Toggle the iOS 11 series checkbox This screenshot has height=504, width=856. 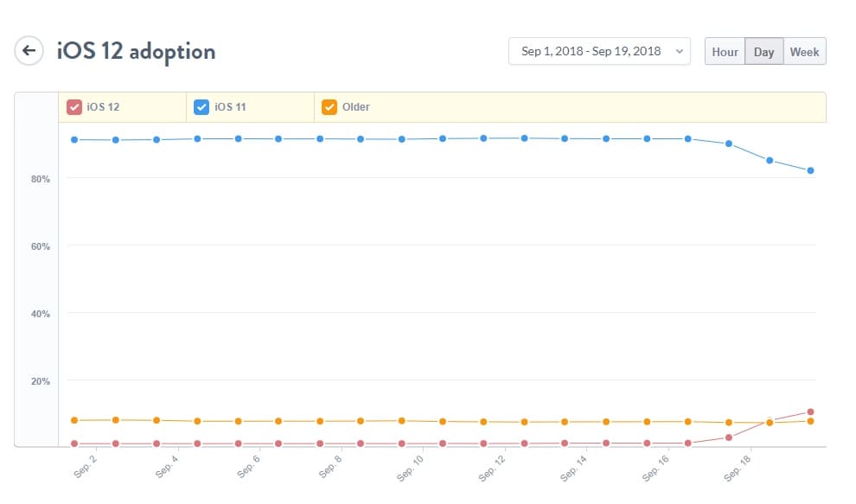coord(201,107)
